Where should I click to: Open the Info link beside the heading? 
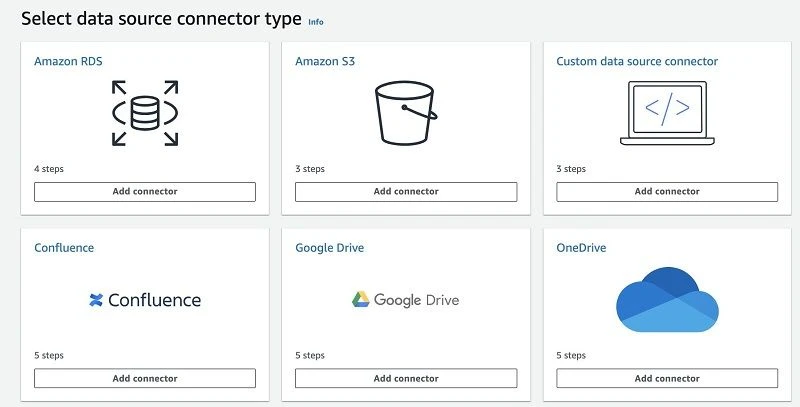pyautogui.click(x=316, y=22)
